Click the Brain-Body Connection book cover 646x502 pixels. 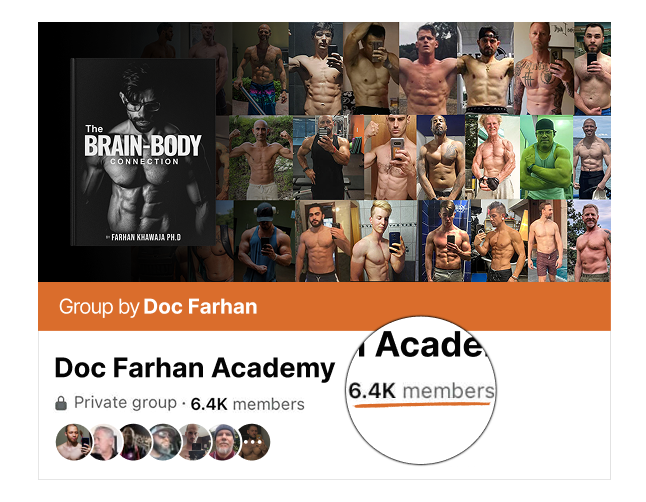143,152
